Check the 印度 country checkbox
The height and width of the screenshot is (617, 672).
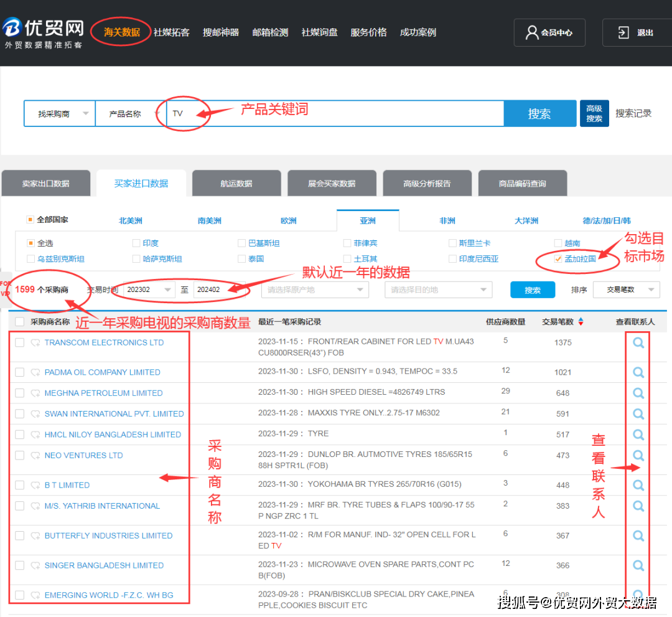[x=136, y=243]
